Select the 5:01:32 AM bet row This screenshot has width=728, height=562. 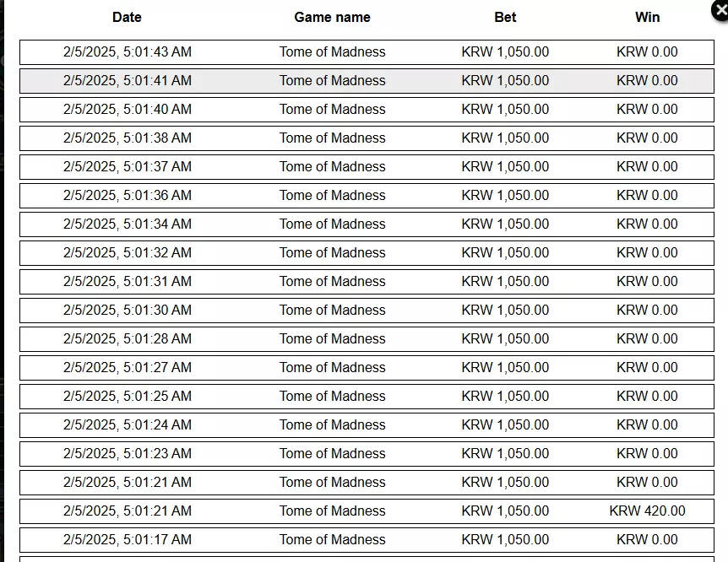pyautogui.click(x=367, y=253)
